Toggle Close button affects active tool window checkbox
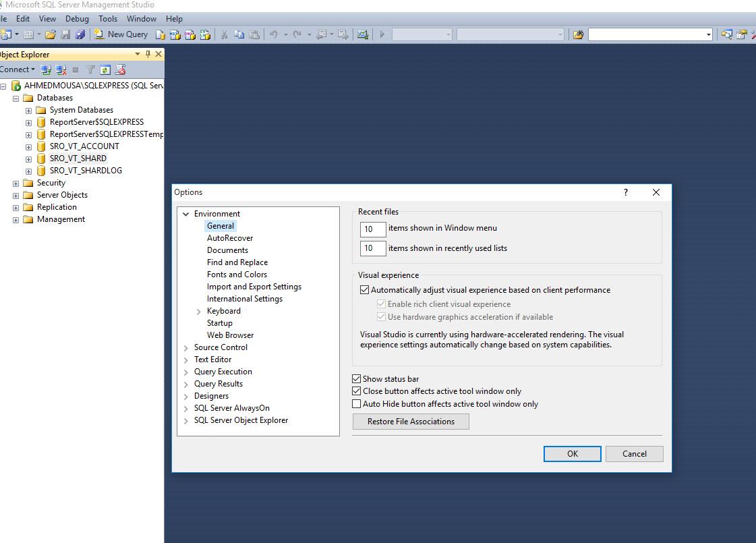The image size is (756, 543). (x=356, y=391)
